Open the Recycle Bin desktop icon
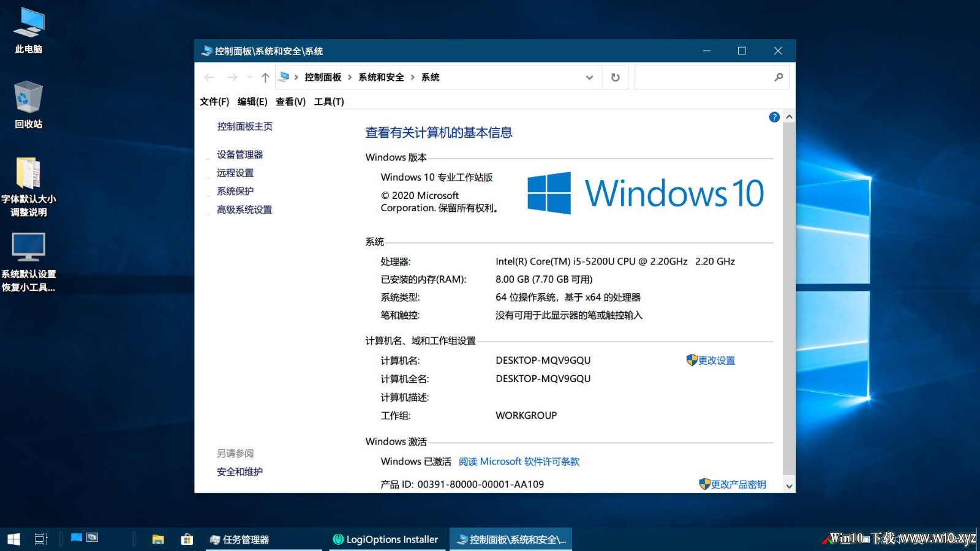This screenshot has width=980, height=551. 28,105
